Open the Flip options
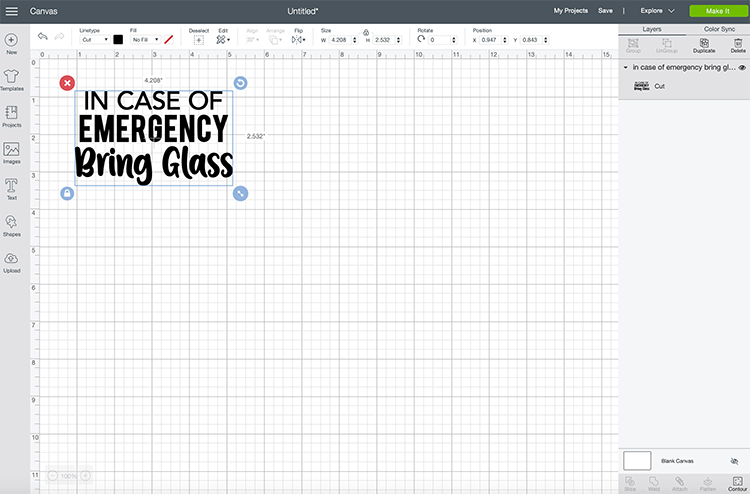The width and height of the screenshot is (750, 494). pos(298,40)
